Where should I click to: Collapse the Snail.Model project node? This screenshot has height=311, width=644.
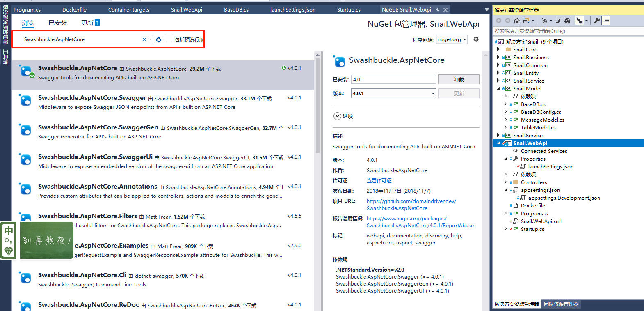pos(498,89)
